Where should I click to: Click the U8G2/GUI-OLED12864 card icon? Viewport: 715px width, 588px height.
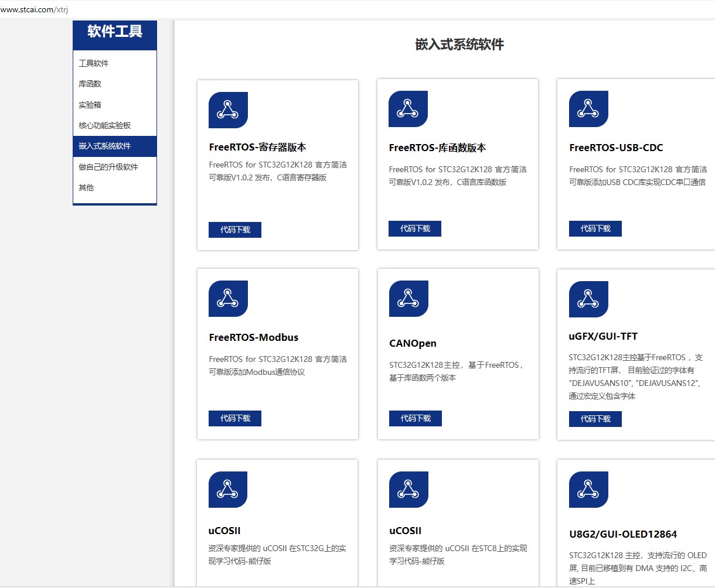(x=588, y=490)
